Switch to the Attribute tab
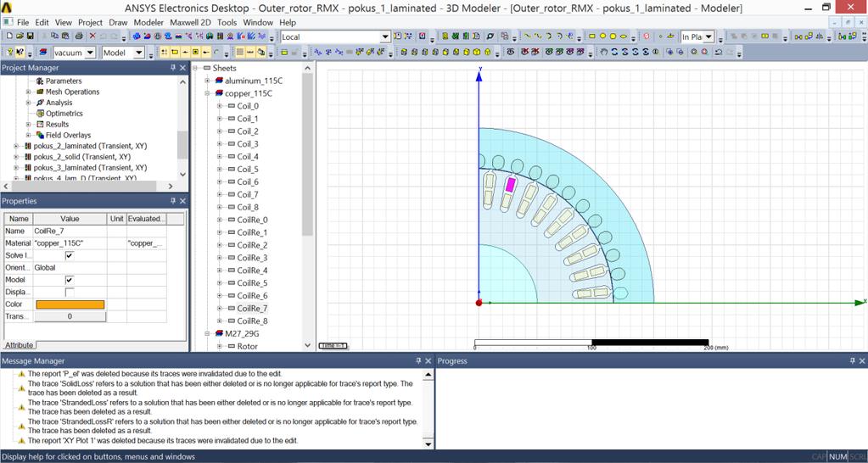This screenshot has height=463, width=868. click(x=19, y=345)
